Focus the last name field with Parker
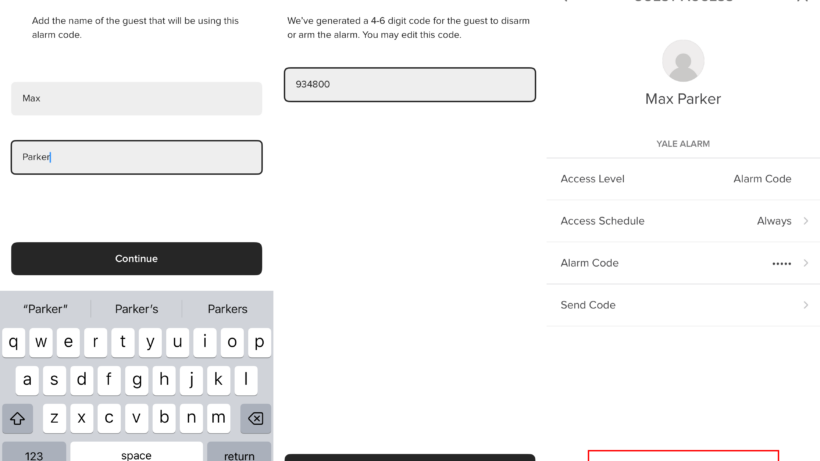The height and width of the screenshot is (461, 820). pos(136,157)
